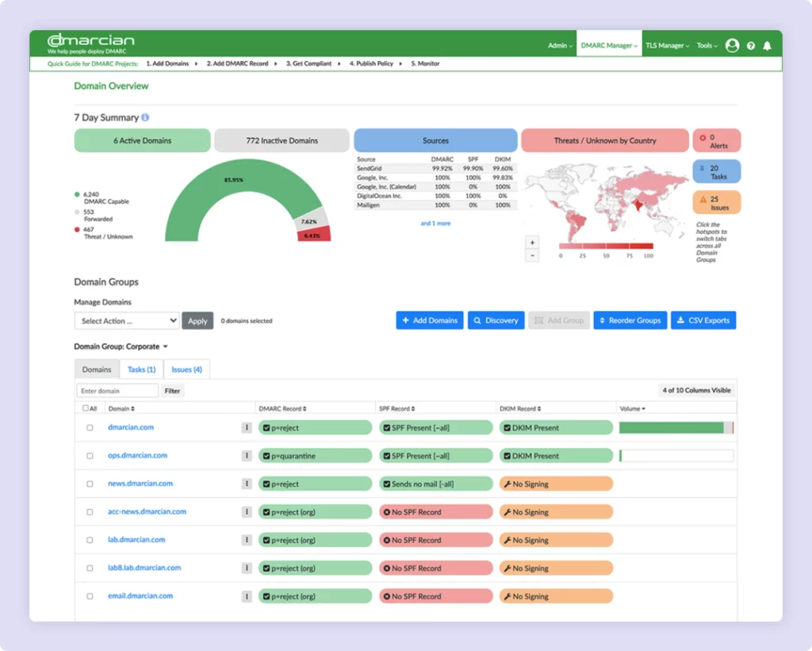Click DKIM Present badge for dmarcian.com
Image resolution: width=812 pixels, height=651 pixels.
coord(556,427)
